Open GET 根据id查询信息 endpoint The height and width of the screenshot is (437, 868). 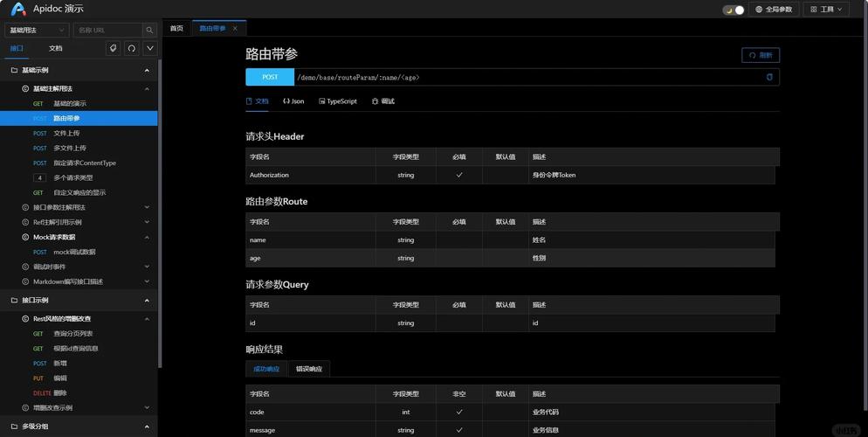pyautogui.click(x=79, y=349)
